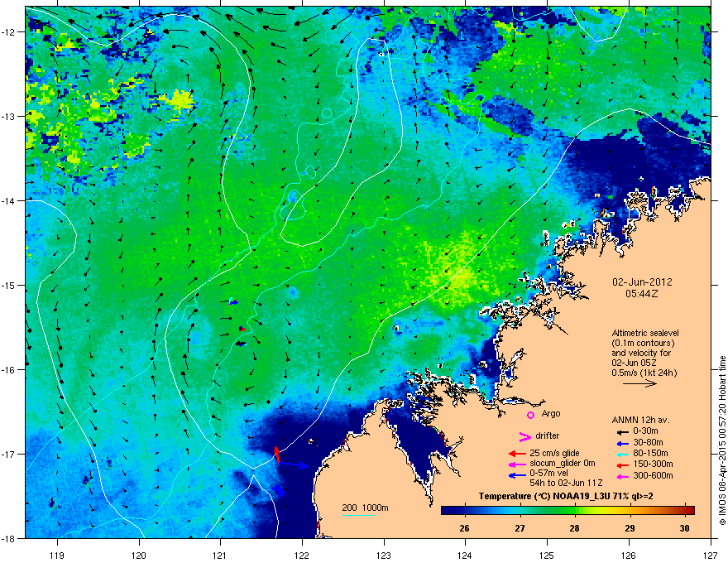Click the -12 latitude axis label
Image resolution: width=728 pixels, height=563 pixels.
coord(8,32)
